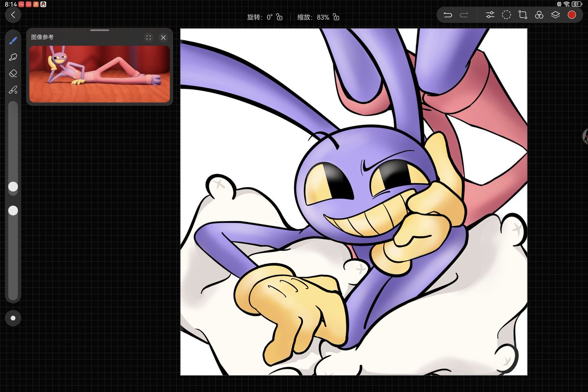This screenshot has width=588, height=392.
Task: Select the Eraser tool
Action: (x=13, y=73)
